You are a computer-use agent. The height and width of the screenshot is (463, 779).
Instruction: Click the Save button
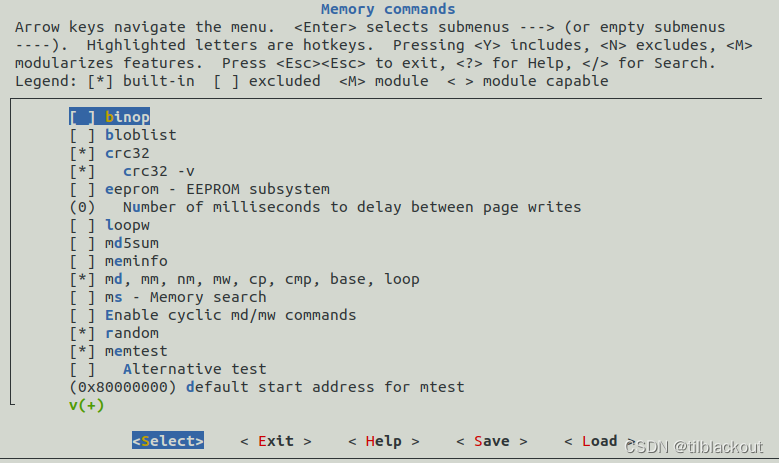[x=492, y=441]
